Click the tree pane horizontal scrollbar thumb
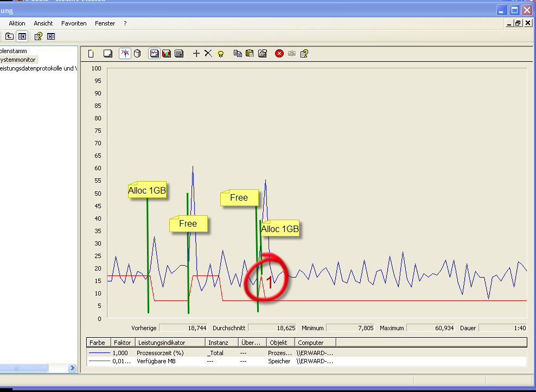The width and height of the screenshot is (536, 392). point(23,368)
